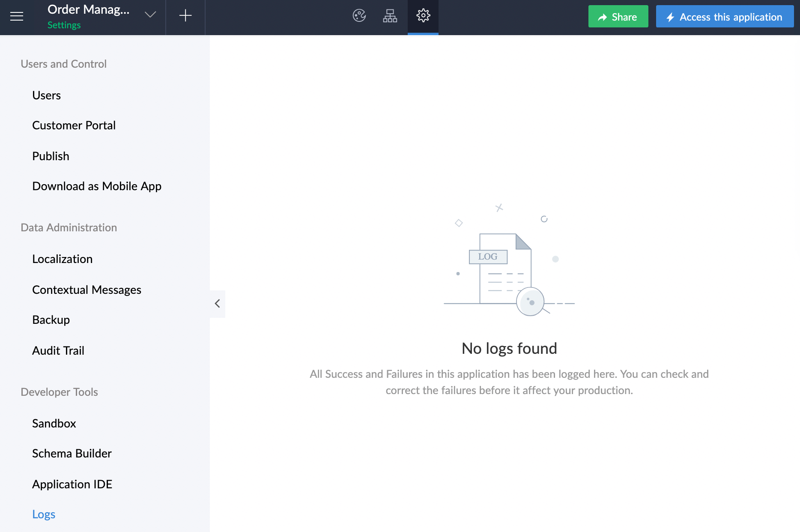Click the plus icon to add new component
The width and height of the screenshot is (800, 532).
[x=185, y=16]
